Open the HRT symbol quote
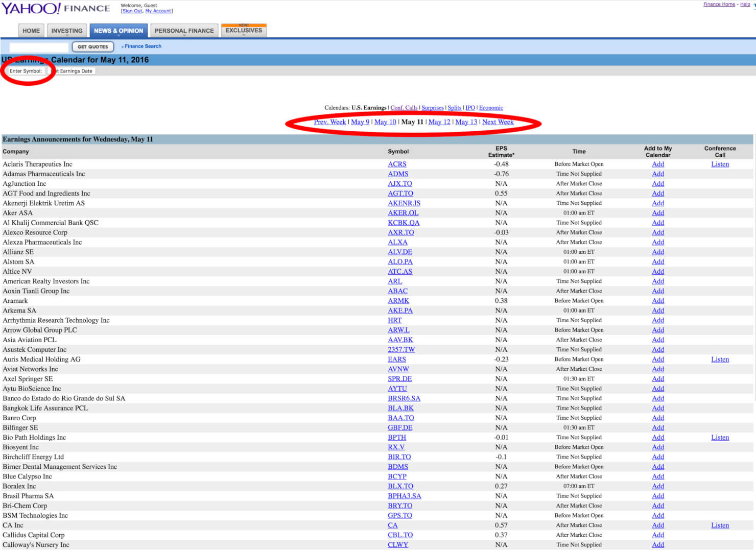756x551 pixels. [x=395, y=320]
